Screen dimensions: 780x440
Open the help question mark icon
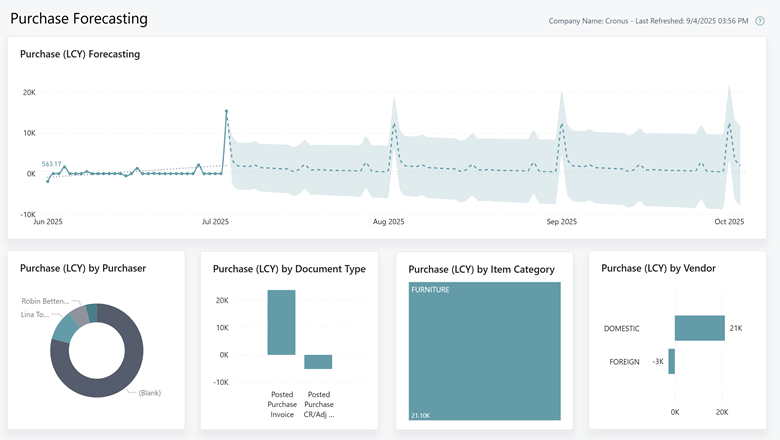[760, 20]
